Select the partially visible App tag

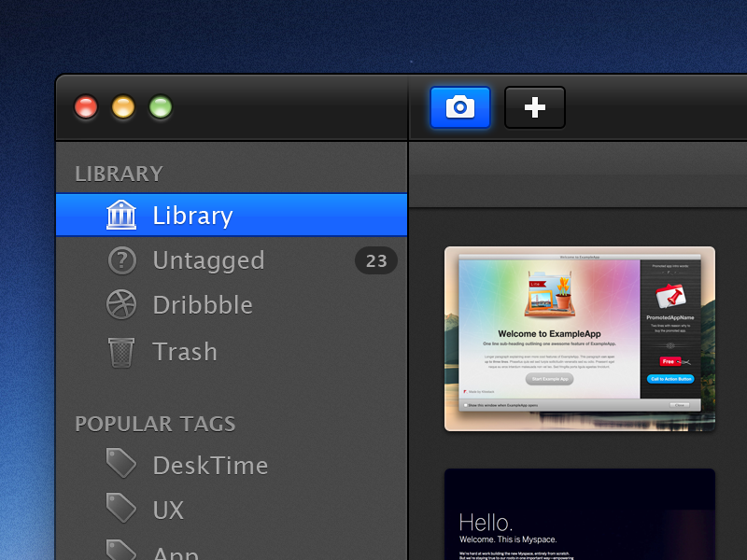(x=176, y=553)
